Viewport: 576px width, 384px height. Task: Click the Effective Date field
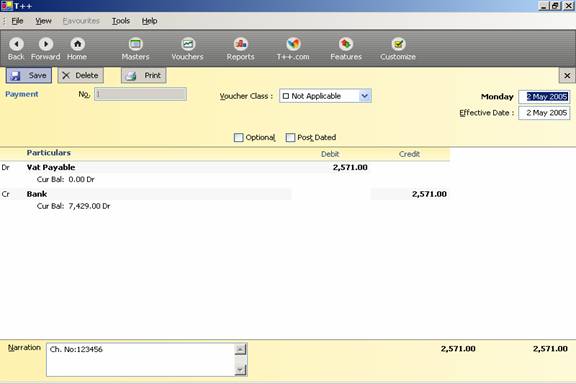[x=544, y=113]
